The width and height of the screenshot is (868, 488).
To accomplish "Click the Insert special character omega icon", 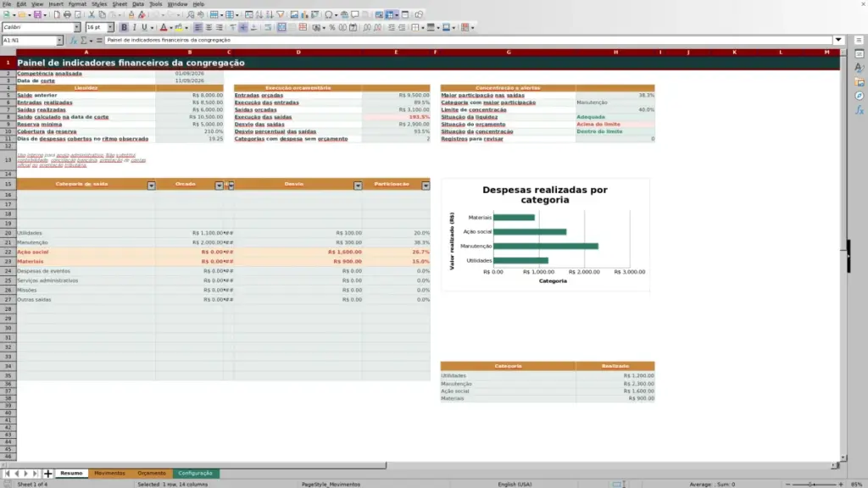I will click(x=329, y=15).
